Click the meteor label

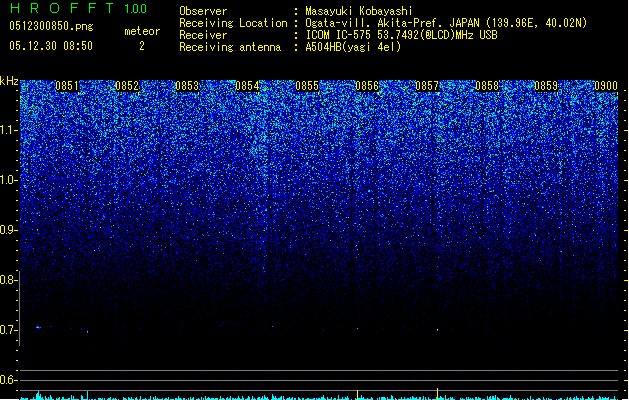click(x=142, y=31)
